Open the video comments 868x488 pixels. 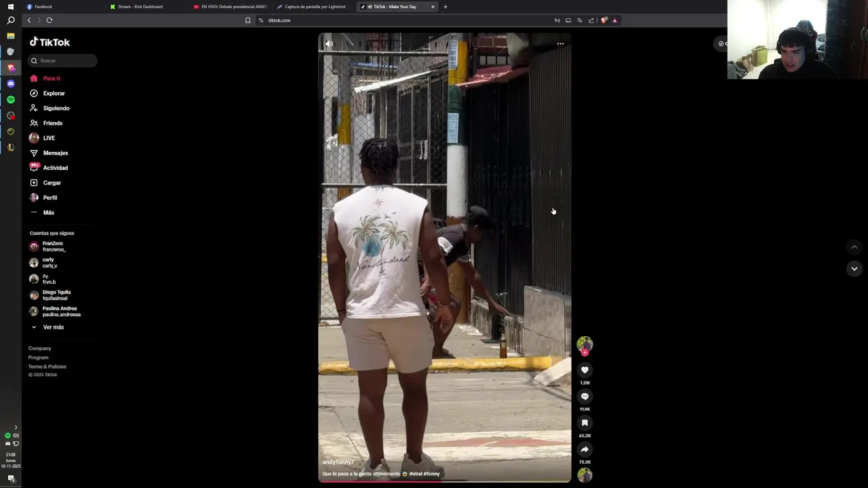(x=585, y=396)
